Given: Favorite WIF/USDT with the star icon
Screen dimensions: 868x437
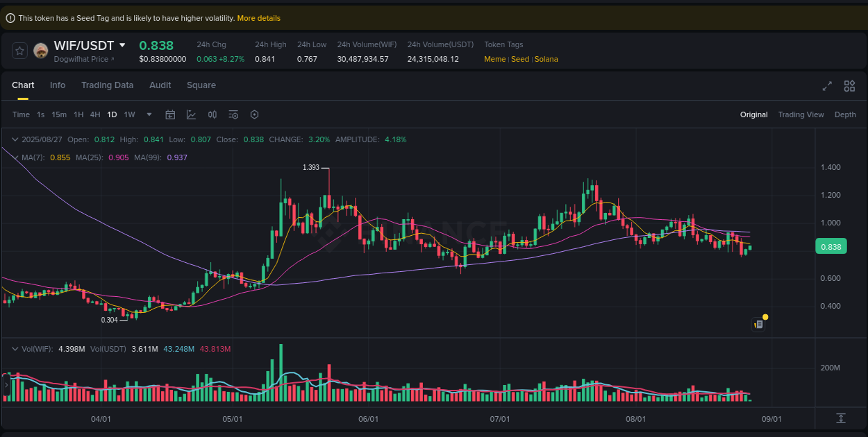Looking at the screenshot, I should tap(20, 51).
